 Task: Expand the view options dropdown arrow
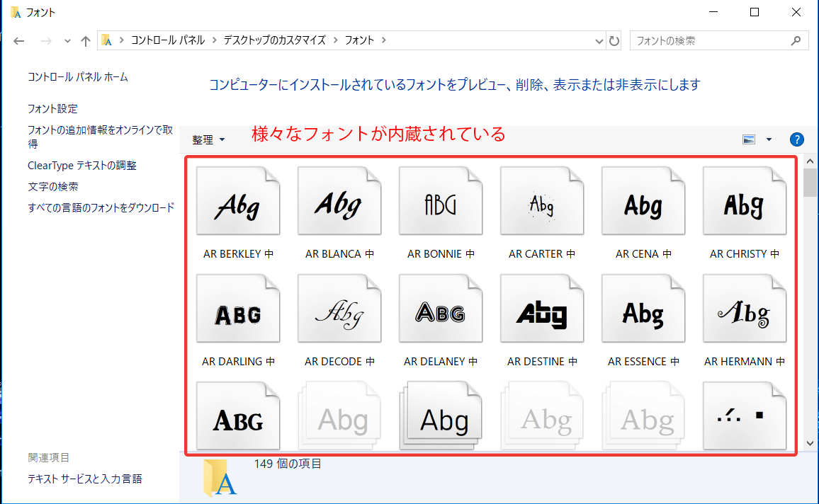tap(769, 139)
